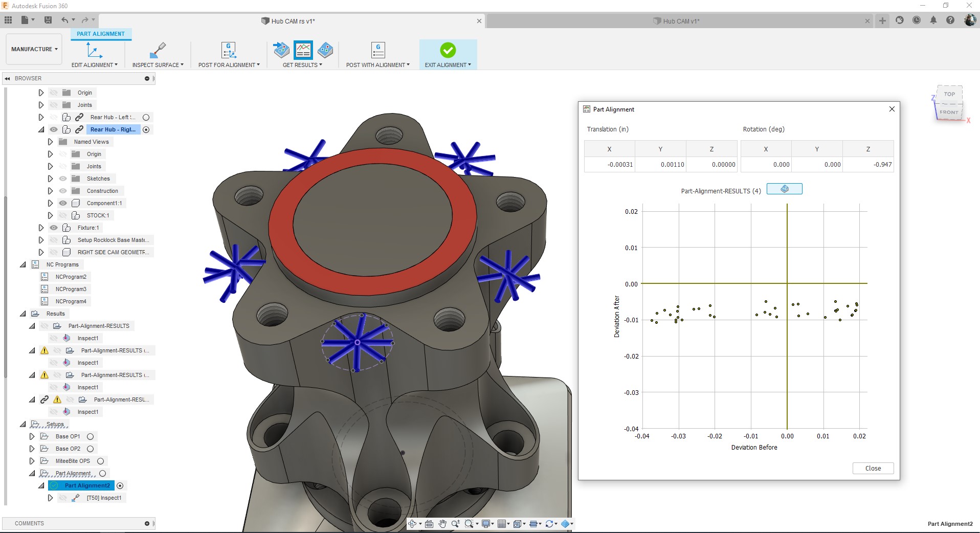This screenshot has height=533, width=980.
Task: Click the eye button beside Part-Alignment-RESULTS (4)
Action: point(784,189)
